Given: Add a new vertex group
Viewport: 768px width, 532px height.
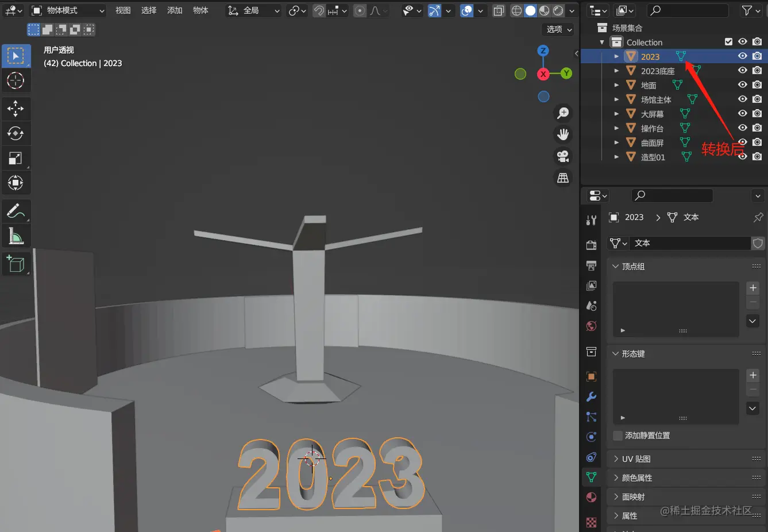Looking at the screenshot, I should tap(753, 288).
